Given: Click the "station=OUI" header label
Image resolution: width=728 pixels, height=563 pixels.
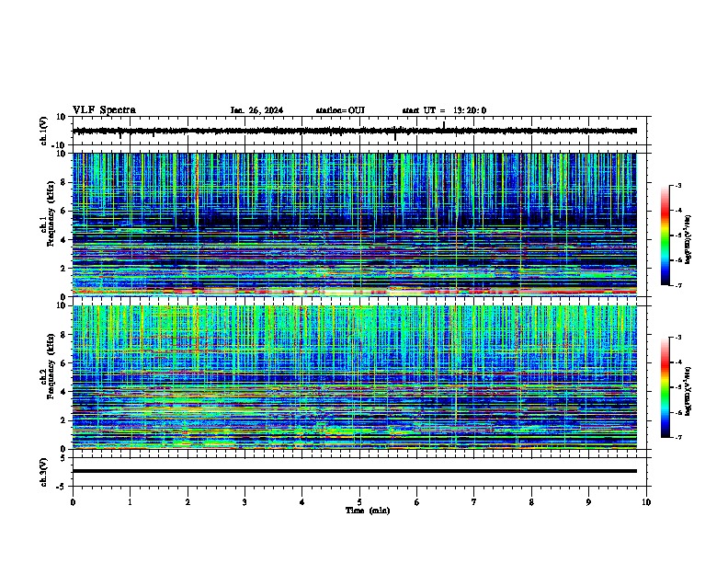Looking at the screenshot, I should pos(340,110).
